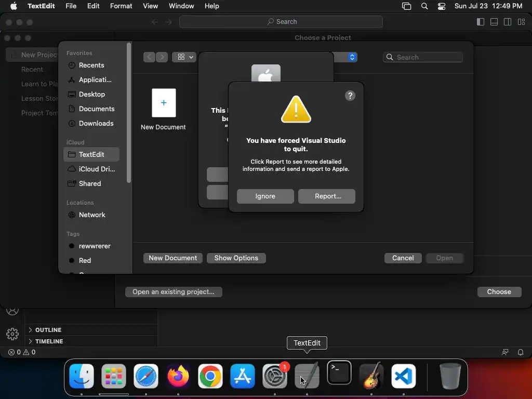Screen dimensions: 532x399
Task: Click Show Options button
Action: [x=236, y=258]
